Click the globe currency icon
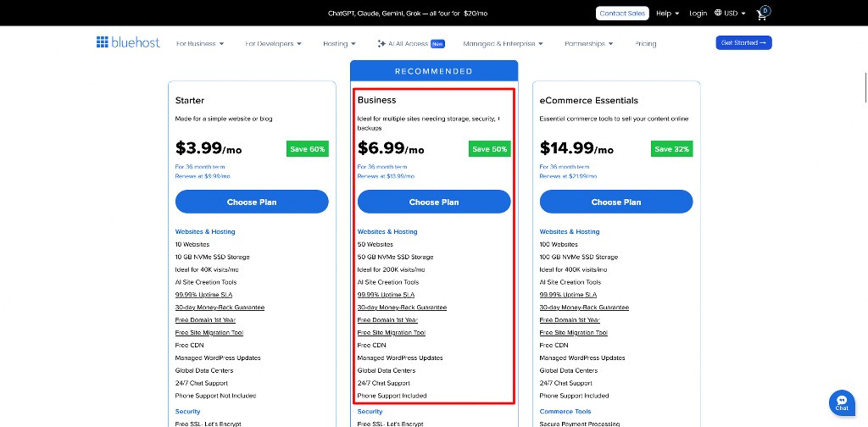This screenshot has width=868, height=427. (x=718, y=13)
